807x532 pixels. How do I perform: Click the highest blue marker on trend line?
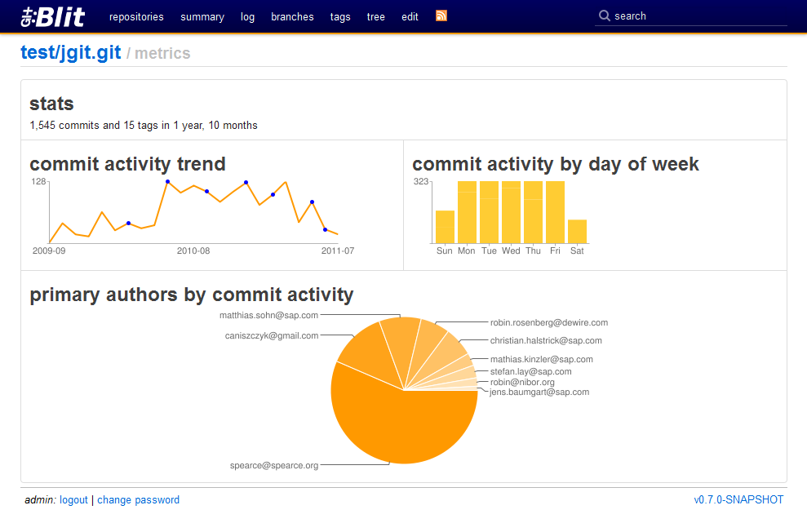point(167,181)
